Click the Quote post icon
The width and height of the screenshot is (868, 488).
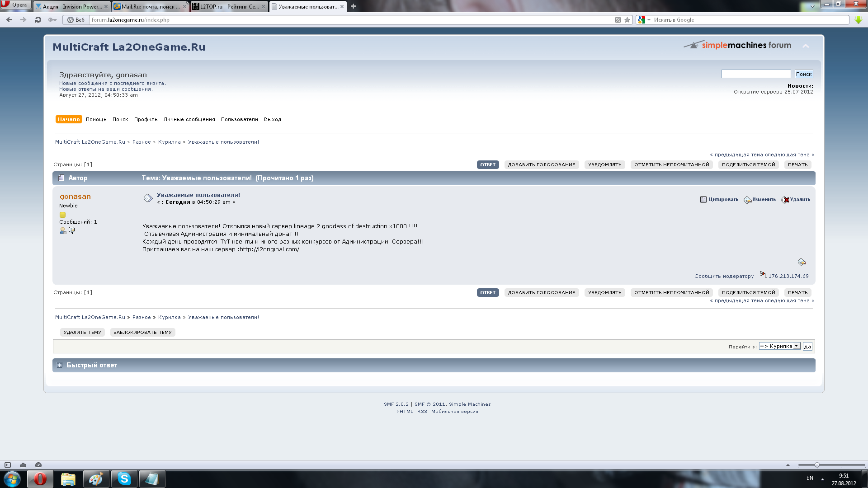click(703, 199)
